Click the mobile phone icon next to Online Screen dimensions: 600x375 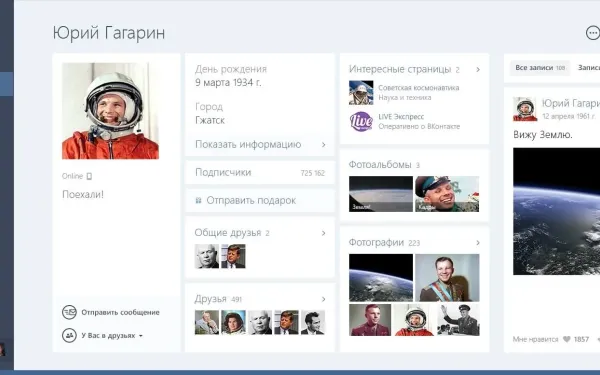coord(89,176)
